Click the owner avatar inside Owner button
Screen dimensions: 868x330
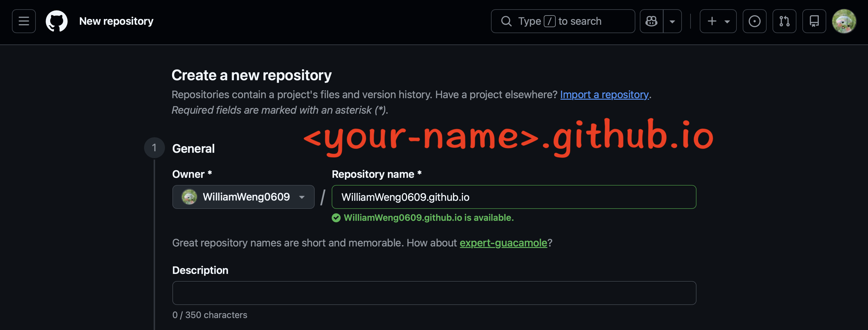189,197
